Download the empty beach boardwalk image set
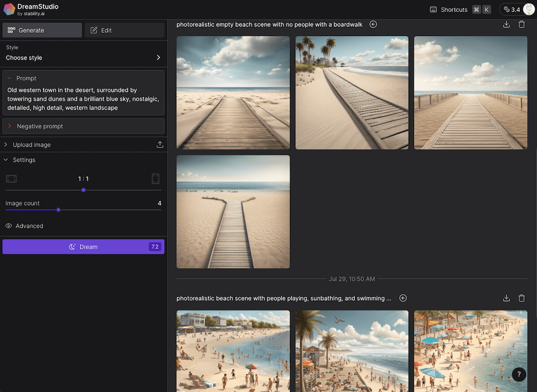The image size is (537, 392). coord(506,24)
